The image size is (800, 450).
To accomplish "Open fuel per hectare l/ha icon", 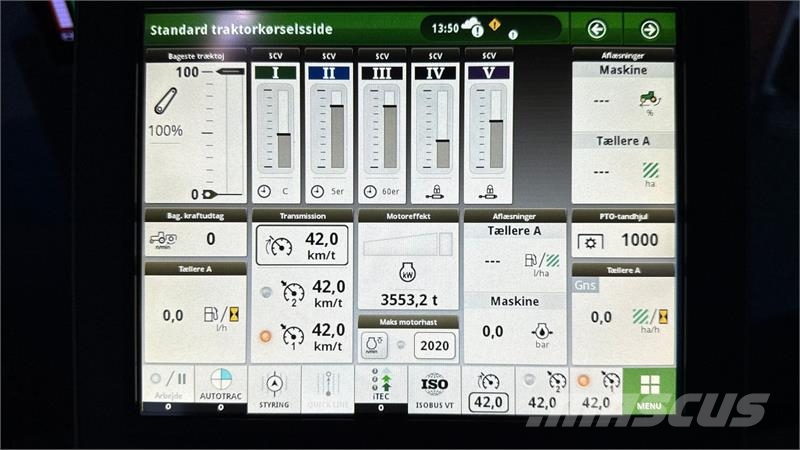I will (x=542, y=261).
